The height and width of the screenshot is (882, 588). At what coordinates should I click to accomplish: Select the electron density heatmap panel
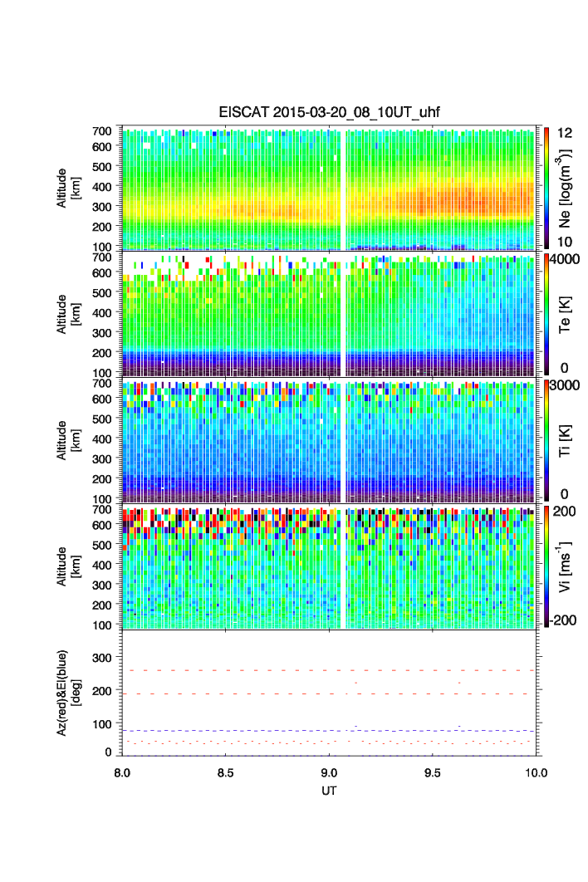328,189
